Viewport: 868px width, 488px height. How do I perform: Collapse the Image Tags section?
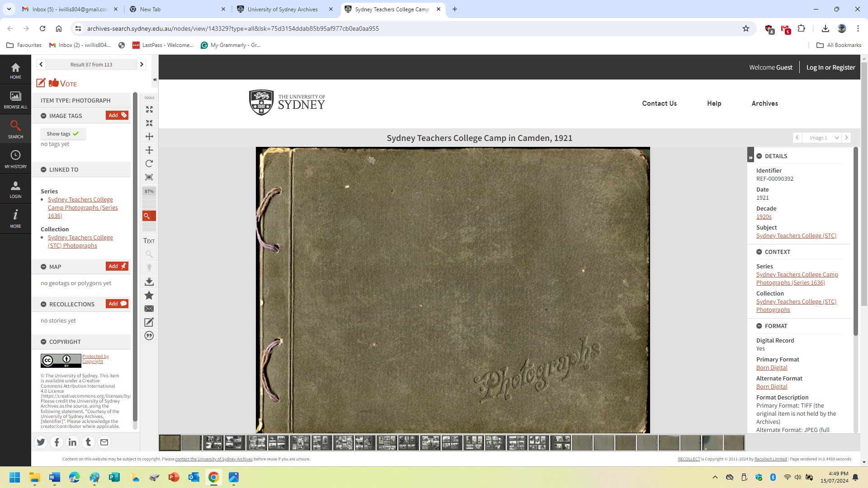point(44,116)
